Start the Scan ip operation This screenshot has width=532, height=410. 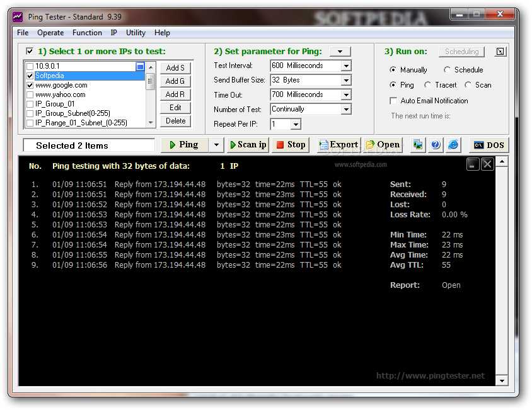click(248, 145)
